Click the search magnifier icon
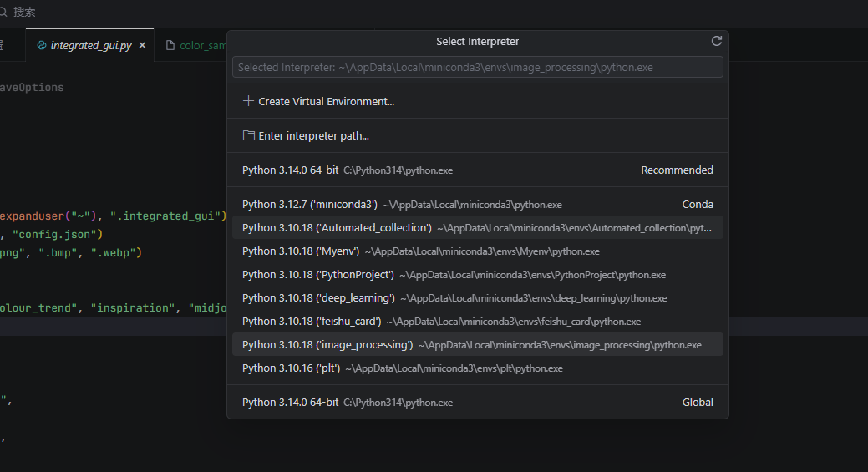 (5, 13)
